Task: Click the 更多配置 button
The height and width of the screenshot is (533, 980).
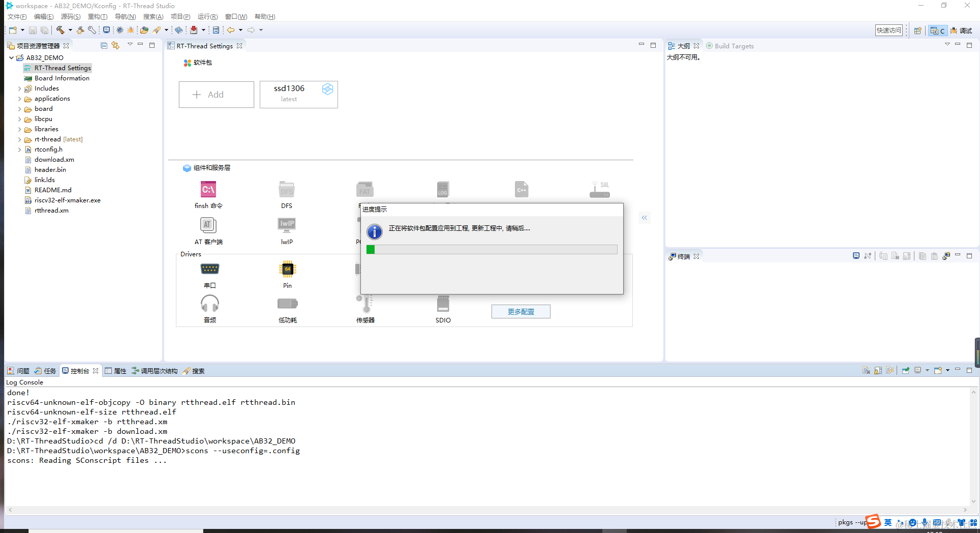Action: (x=521, y=312)
